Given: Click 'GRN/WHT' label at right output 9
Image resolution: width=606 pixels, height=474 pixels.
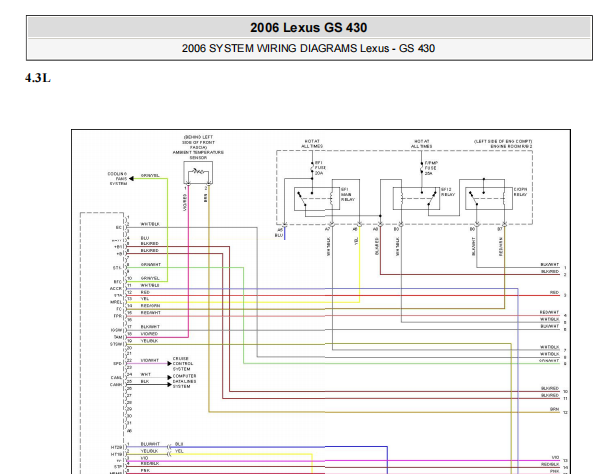Looking at the screenshot, I should point(549,361).
